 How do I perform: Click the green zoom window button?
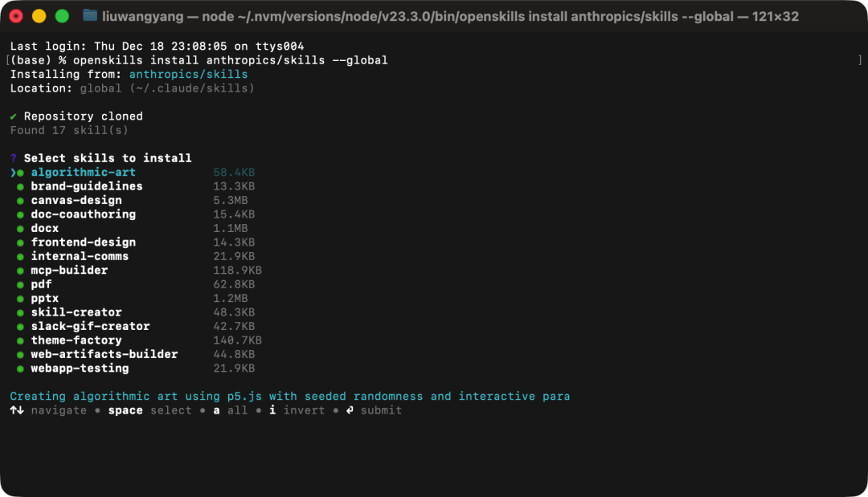(x=62, y=16)
